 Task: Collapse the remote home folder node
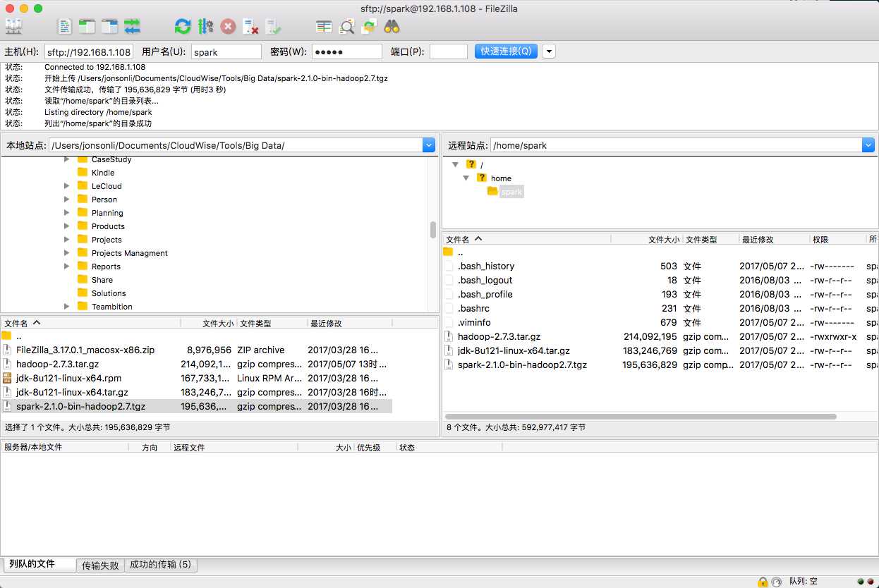point(466,178)
